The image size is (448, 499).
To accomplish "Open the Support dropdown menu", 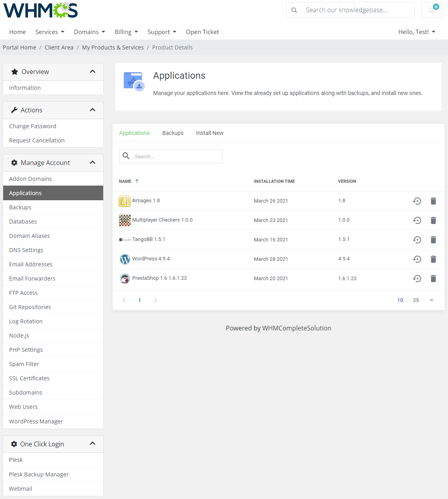I will tap(162, 32).
